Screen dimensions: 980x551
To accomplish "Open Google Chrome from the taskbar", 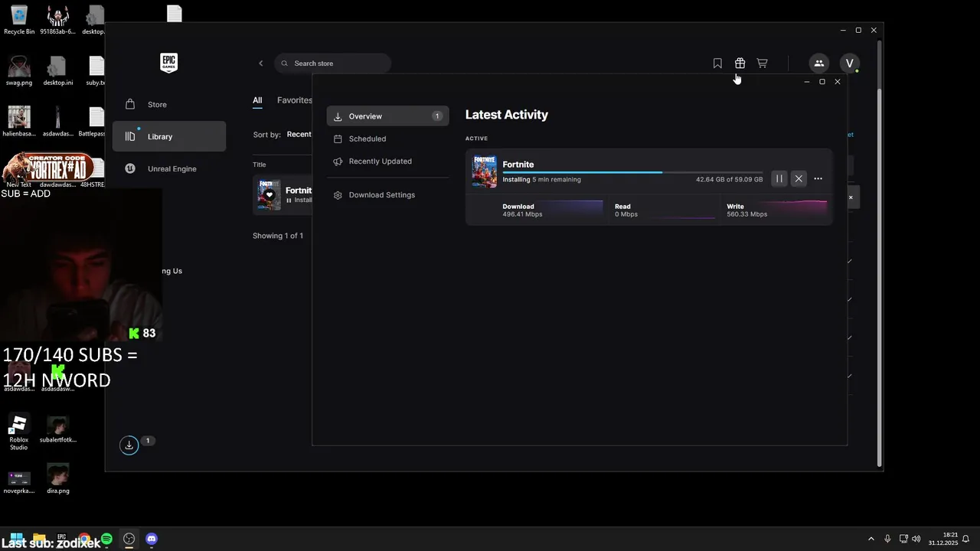I will 83,539.
